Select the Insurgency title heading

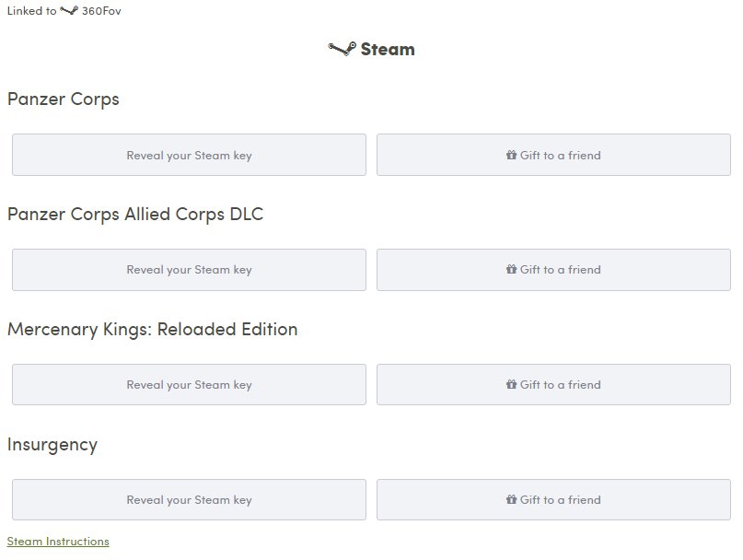[x=52, y=445]
